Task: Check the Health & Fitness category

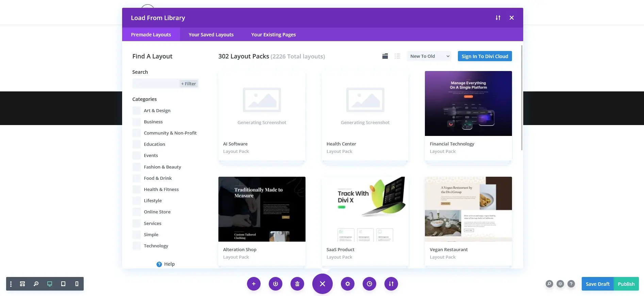Action: coord(136,189)
